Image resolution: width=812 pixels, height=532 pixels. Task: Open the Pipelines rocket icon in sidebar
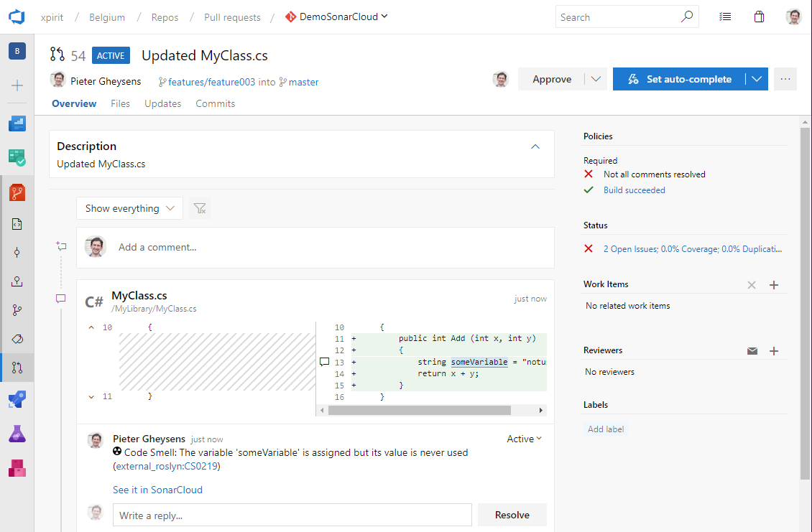tap(17, 399)
